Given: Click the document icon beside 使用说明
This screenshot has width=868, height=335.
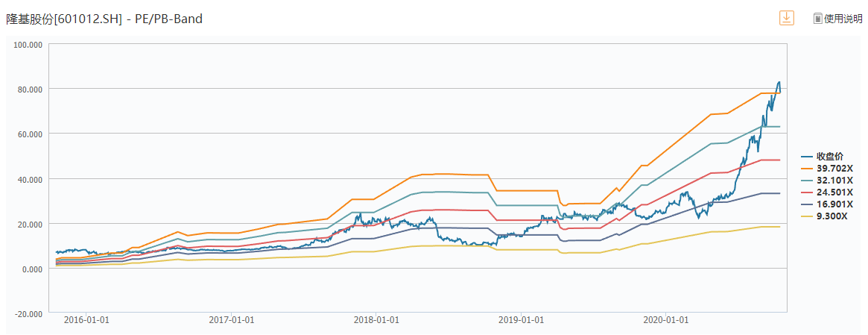Looking at the screenshot, I should click(x=817, y=19).
